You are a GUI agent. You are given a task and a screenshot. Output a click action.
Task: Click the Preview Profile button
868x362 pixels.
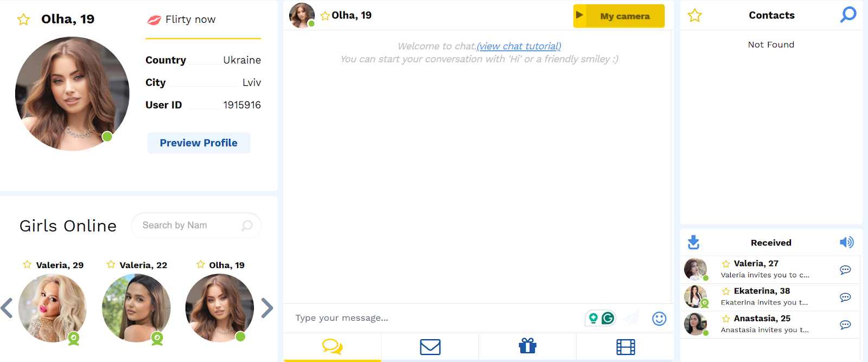pos(199,143)
